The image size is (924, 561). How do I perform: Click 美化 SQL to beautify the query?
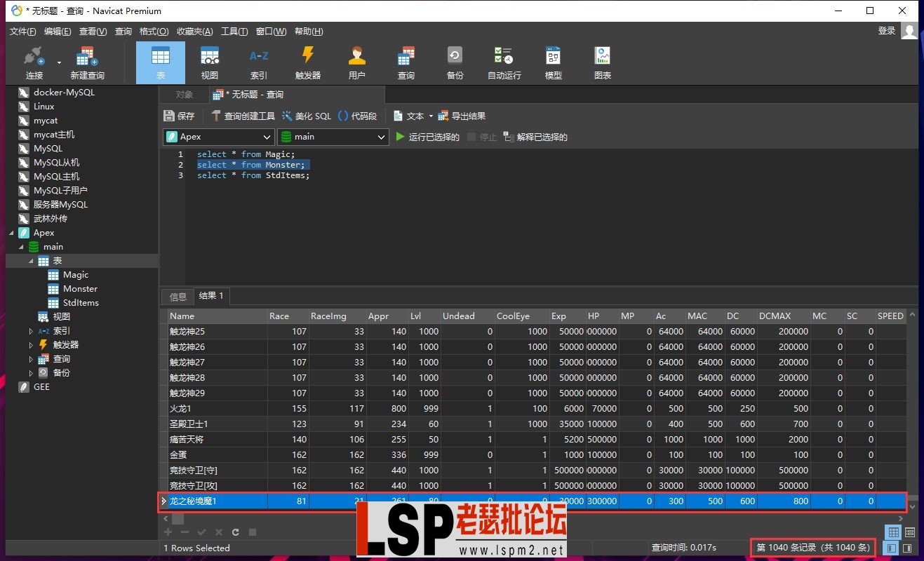307,116
